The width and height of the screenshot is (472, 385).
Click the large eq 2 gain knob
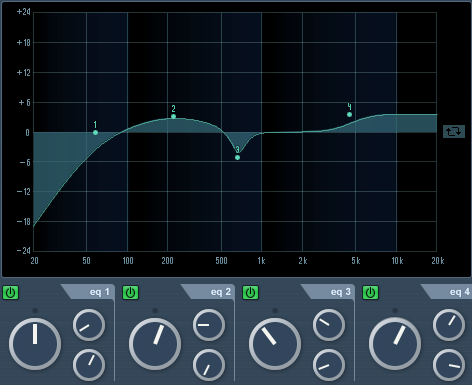pyautogui.click(x=155, y=344)
